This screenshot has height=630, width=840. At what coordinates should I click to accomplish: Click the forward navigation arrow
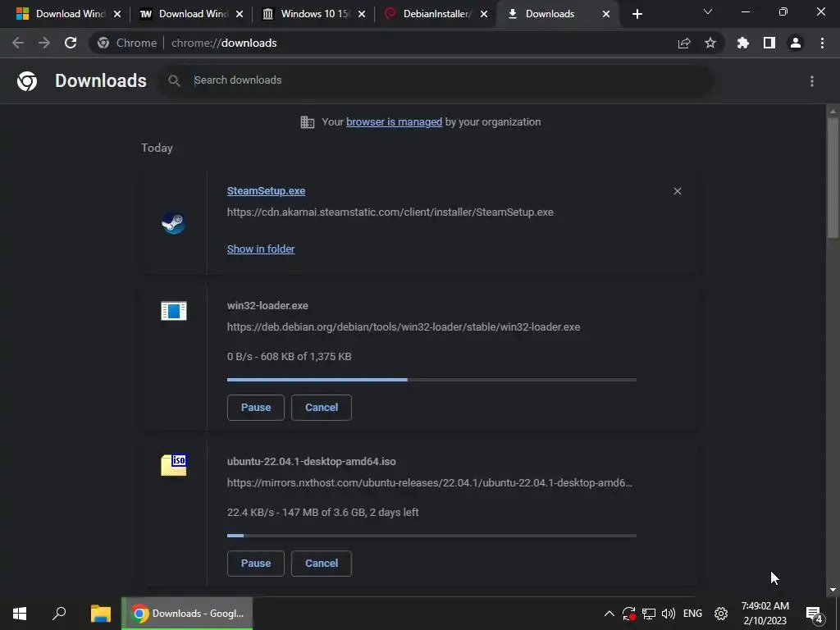tap(44, 43)
